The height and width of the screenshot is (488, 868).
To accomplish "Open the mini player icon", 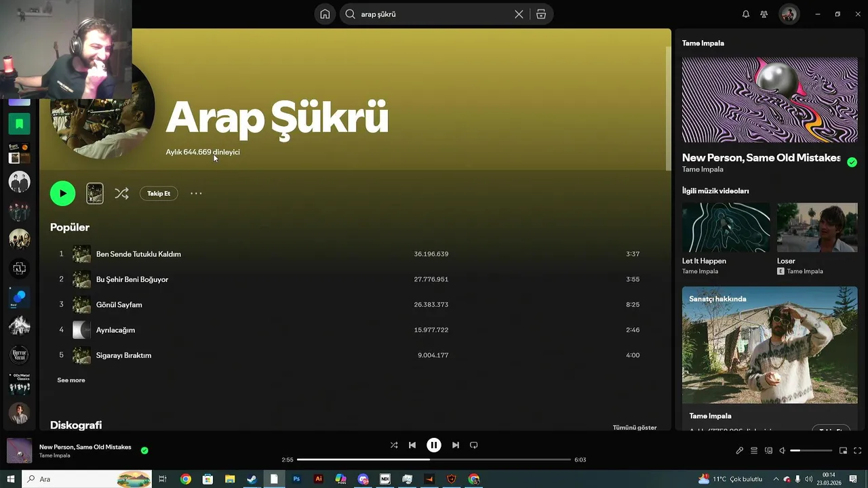I will click(844, 451).
